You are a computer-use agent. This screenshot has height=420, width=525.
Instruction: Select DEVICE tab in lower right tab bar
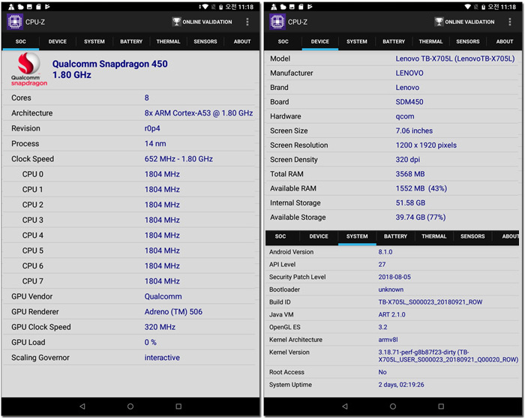(x=319, y=236)
